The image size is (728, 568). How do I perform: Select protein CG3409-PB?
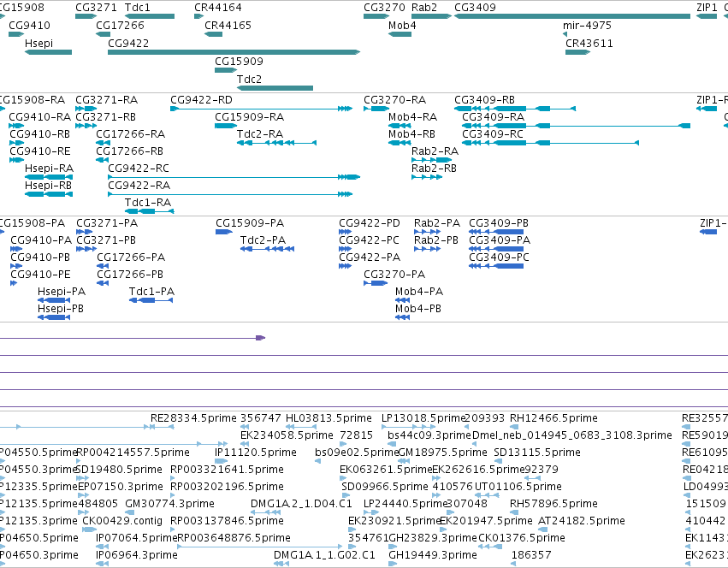tap(499, 223)
